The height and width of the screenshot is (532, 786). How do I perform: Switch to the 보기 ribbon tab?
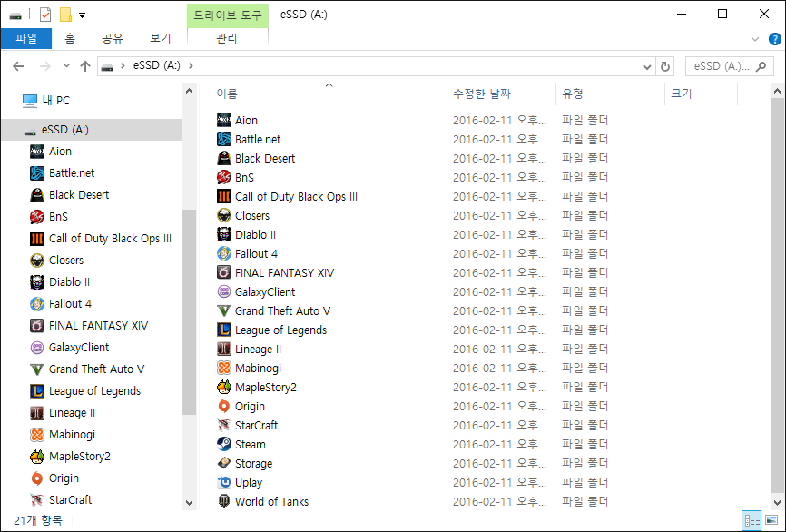[x=160, y=39]
